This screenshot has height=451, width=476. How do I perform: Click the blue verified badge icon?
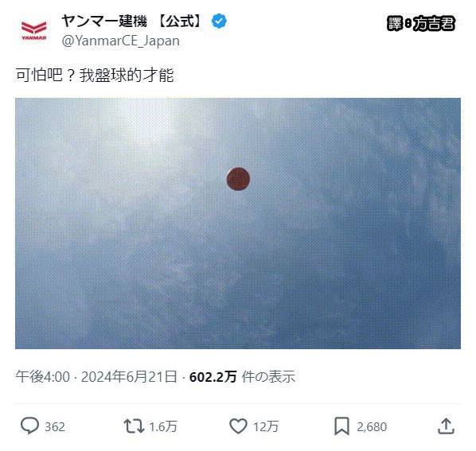[x=219, y=21]
